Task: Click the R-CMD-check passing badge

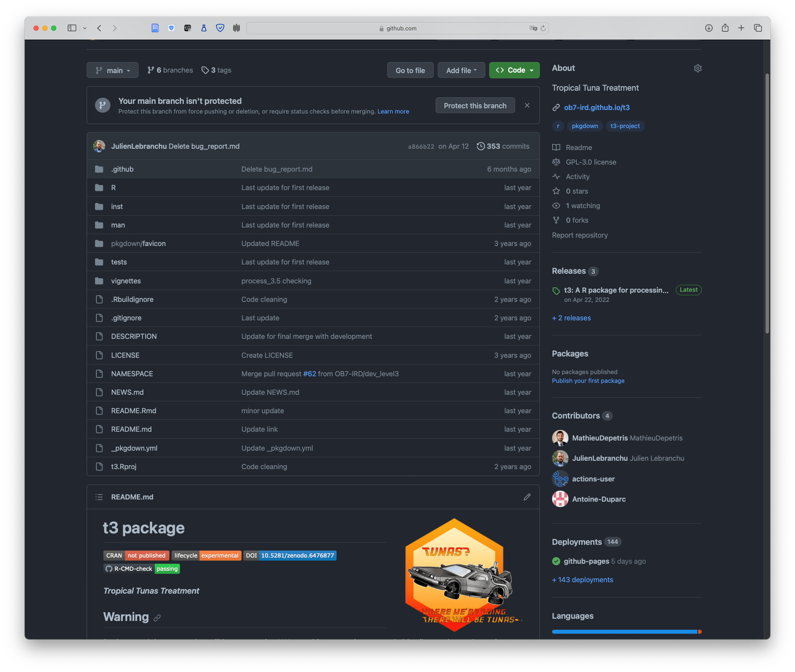Action: tap(142, 569)
